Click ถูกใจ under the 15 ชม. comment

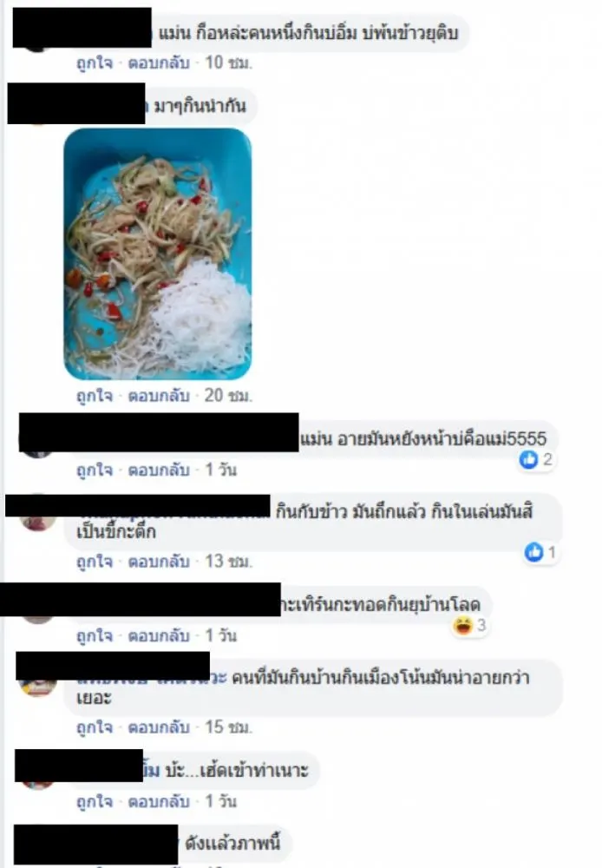[x=94, y=727]
